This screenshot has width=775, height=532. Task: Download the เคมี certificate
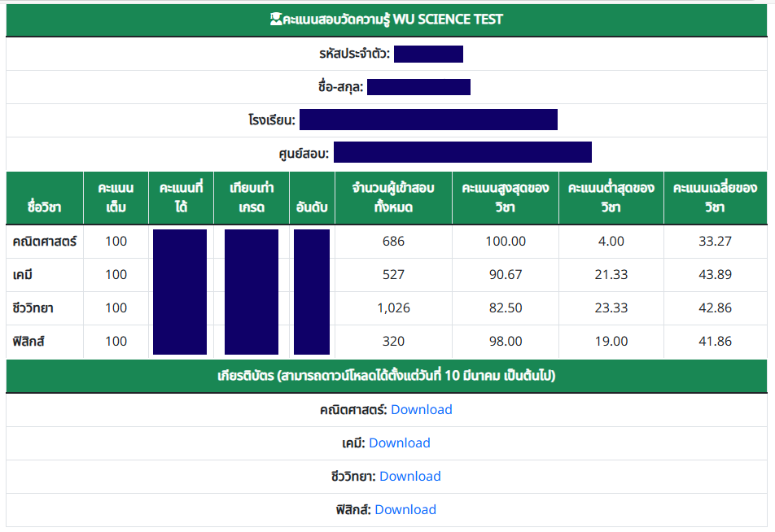pos(399,443)
